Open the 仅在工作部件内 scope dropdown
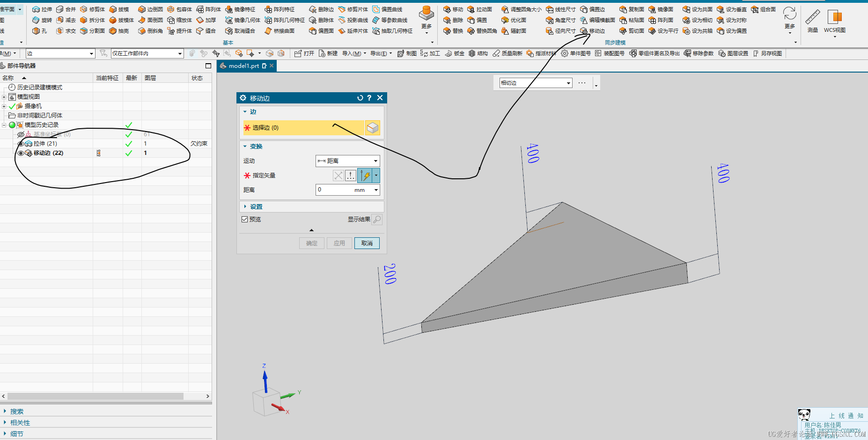 [147, 53]
